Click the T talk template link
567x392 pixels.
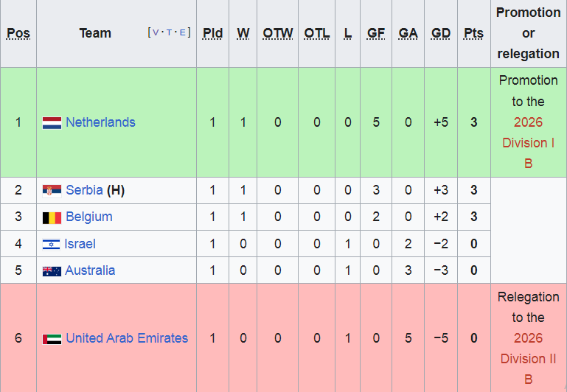point(170,32)
